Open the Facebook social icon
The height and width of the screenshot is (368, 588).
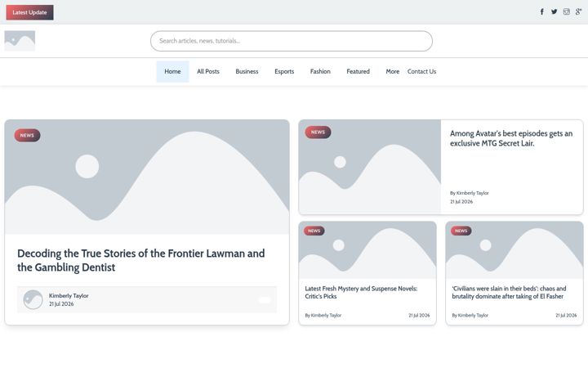tap(542, 11)
